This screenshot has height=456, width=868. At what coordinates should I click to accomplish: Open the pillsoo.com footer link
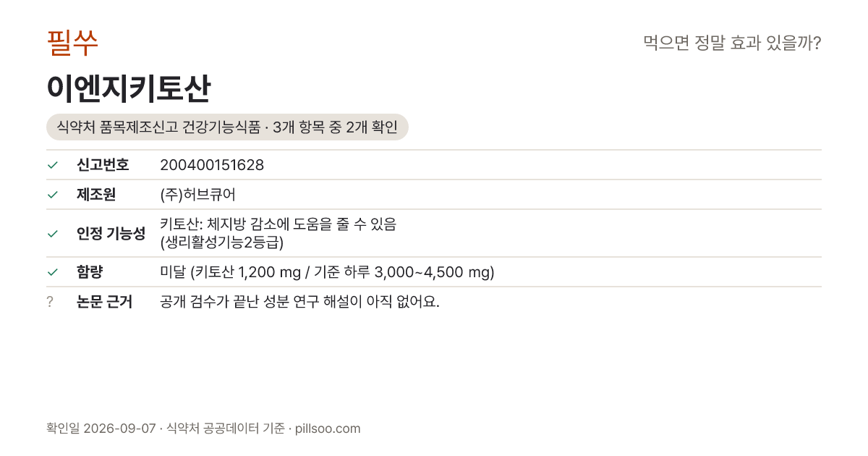(328, 428)
